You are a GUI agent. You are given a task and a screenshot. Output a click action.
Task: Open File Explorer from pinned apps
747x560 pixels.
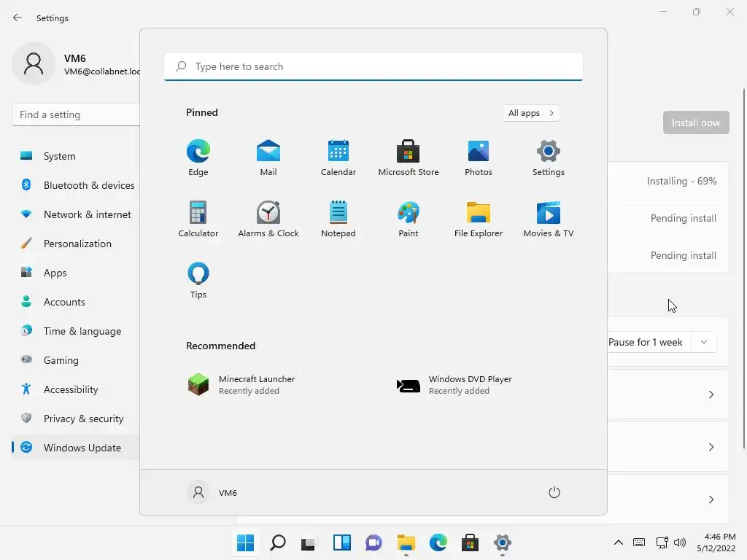479,219
